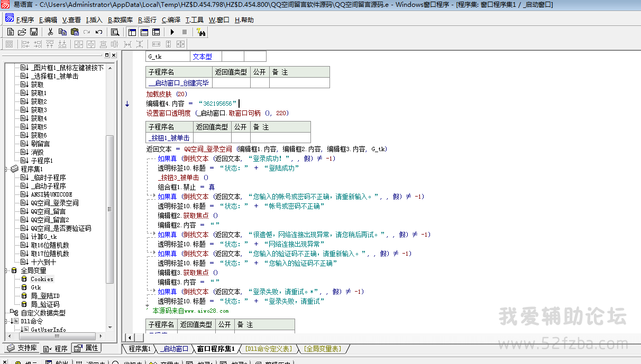
Task: Click the align left edges icon
Action: coord(25,44)
